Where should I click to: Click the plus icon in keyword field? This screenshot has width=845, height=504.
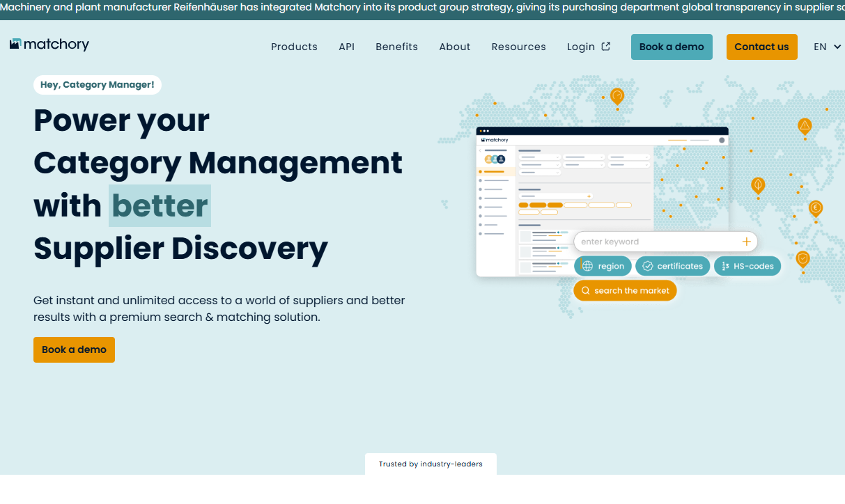pyautogui.click(x=746, y=242)
